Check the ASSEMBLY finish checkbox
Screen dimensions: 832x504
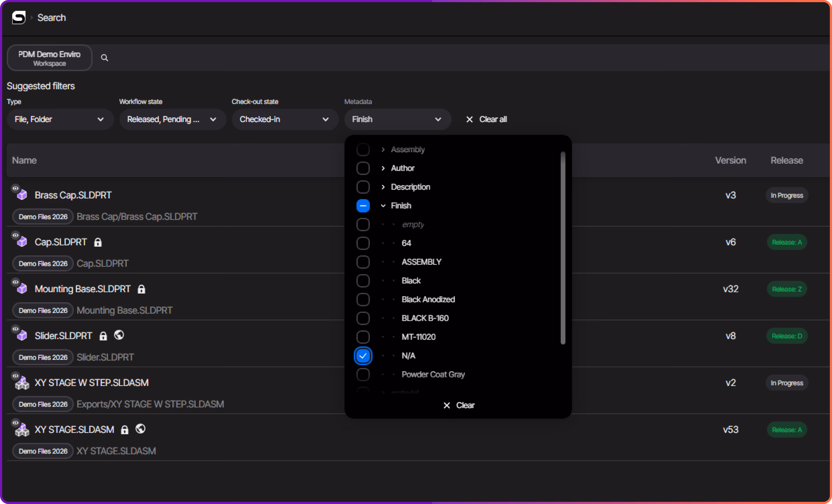click(363, 262)
